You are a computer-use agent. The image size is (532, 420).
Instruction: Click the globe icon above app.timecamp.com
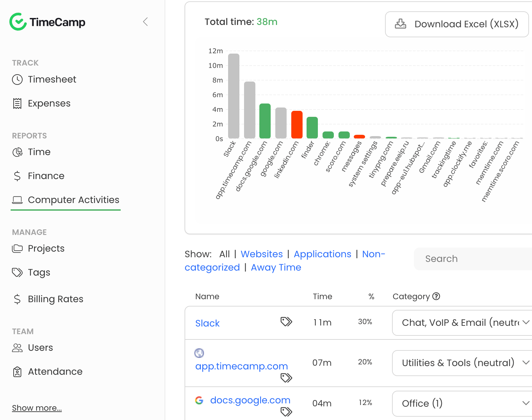[199, 353]
